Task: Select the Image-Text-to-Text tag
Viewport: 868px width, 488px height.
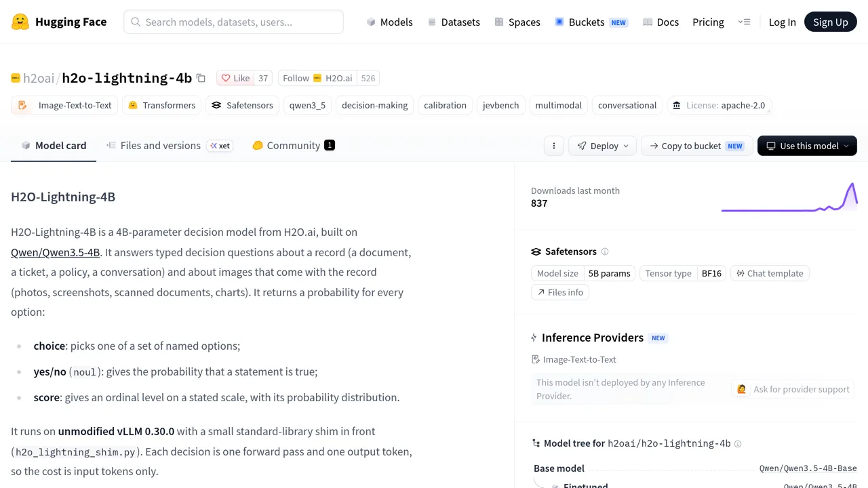Action: pyautogui.click(x=65, y=105)
